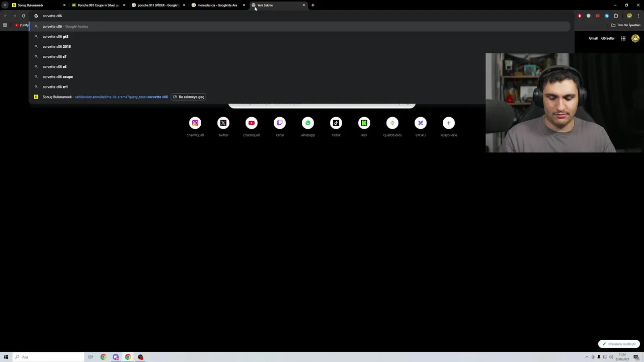Close the Sonuç Bulunamadı tab

64,5
